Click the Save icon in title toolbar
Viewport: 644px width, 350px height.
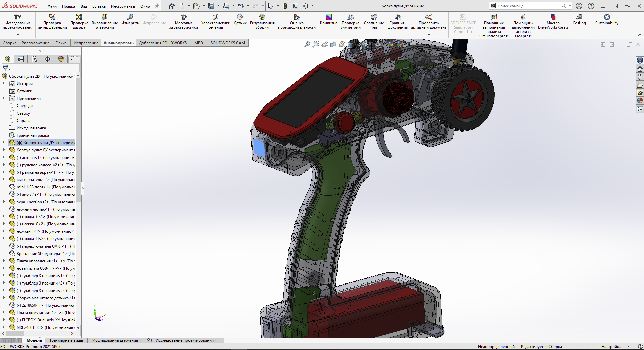[211, 6]
